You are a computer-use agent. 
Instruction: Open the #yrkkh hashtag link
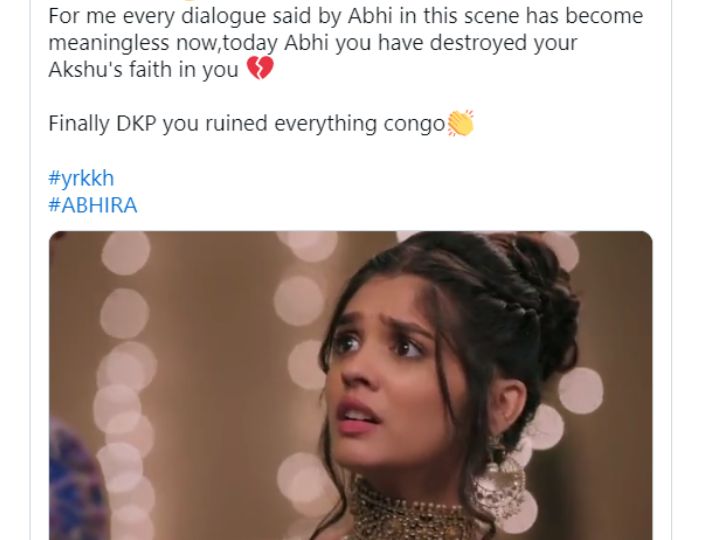point(81,178)
